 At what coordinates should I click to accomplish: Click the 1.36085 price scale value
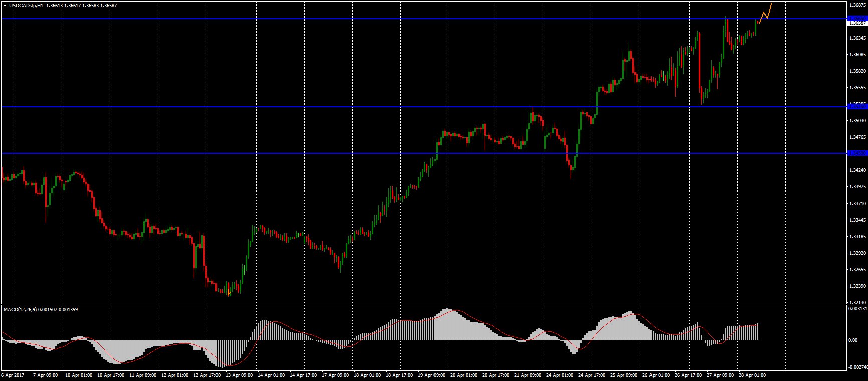pyautogui.click(x=858, y=55)
